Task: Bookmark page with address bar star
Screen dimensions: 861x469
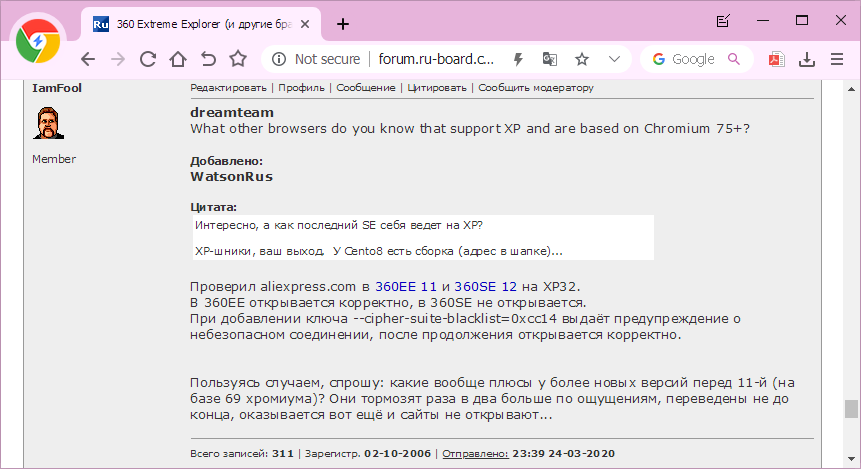Action: click(582, 59)
